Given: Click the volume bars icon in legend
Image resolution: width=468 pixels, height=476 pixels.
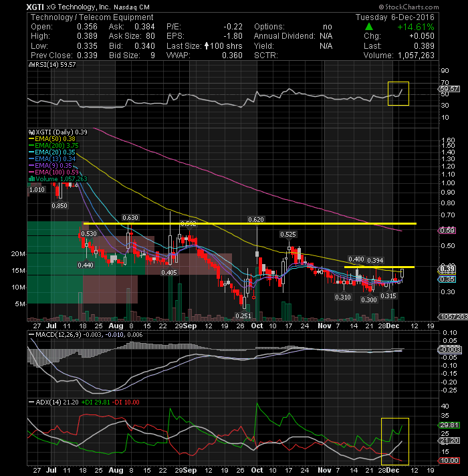Looking at the screenshot, I should (x=31, y=178).
